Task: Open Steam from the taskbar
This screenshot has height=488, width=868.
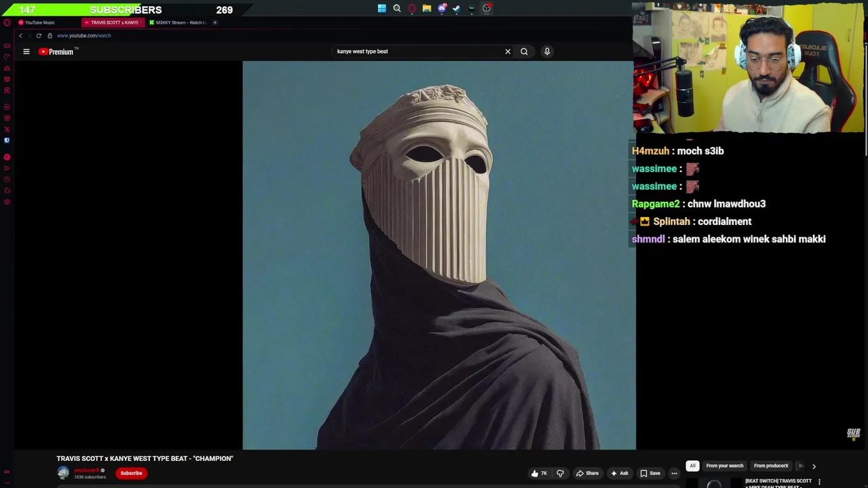Action: point(456,8)
